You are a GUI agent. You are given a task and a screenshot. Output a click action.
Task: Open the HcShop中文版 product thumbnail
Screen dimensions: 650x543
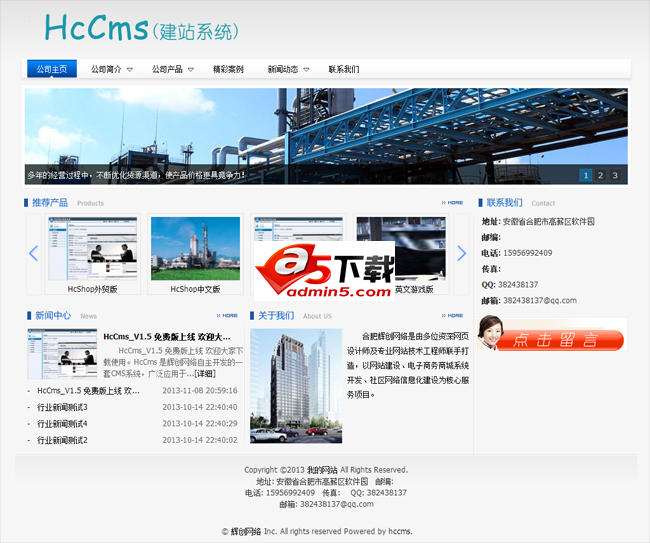click(x=195, y=249)
